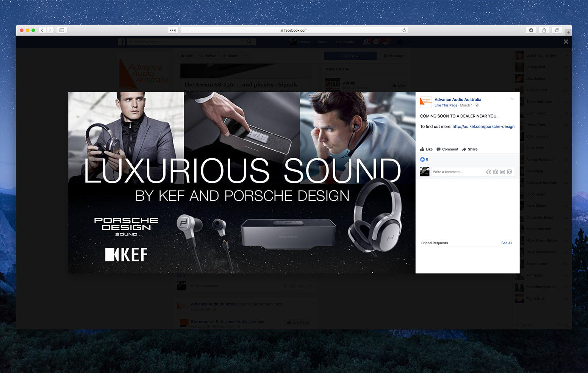
Task: Open the au.kef.com/porsche-design link
Action: (x=483, y=126)
